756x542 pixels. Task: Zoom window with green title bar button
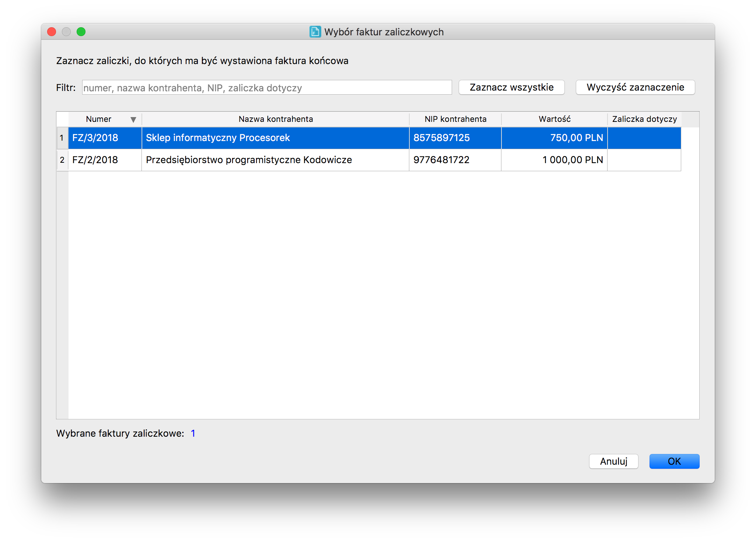coord(81,32)
